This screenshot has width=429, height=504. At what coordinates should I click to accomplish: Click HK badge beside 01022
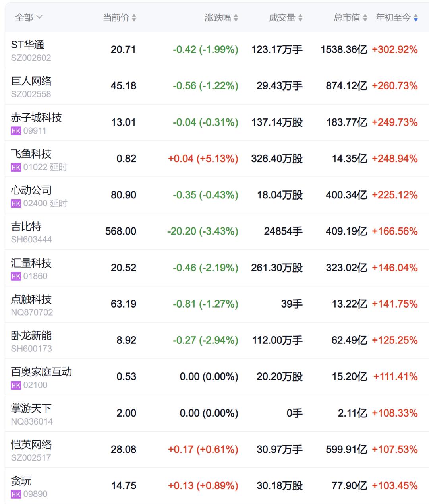coord(16,167)
